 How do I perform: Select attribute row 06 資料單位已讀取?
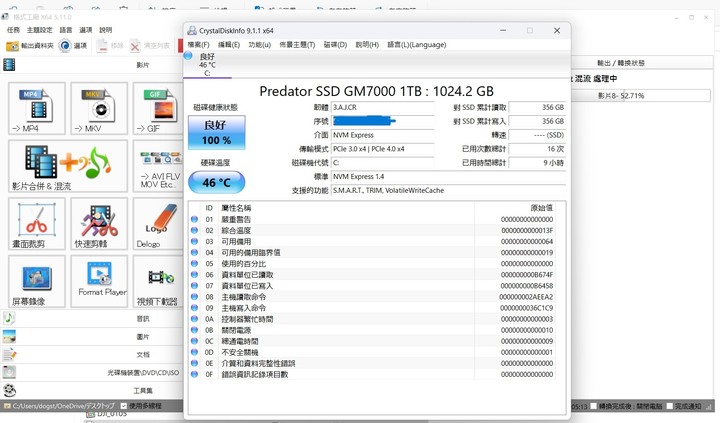coord(372,275)
